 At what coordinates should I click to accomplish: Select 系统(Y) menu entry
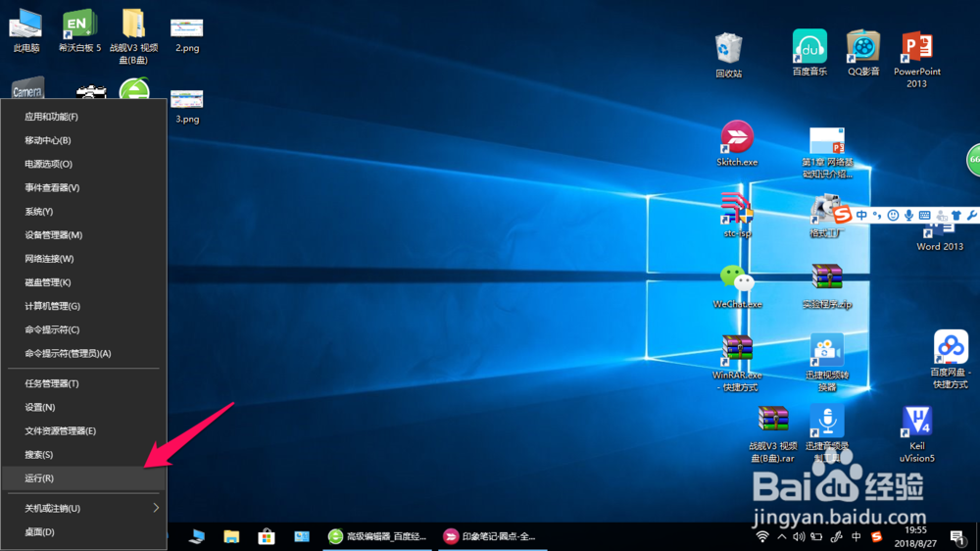tap(83, 212)
